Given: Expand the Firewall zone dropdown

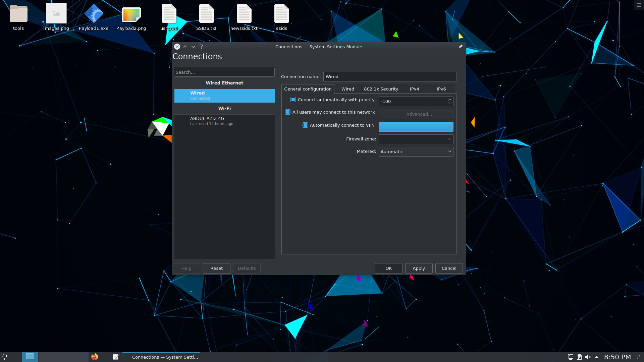Looking at the screenshot, I should point(416,139).
